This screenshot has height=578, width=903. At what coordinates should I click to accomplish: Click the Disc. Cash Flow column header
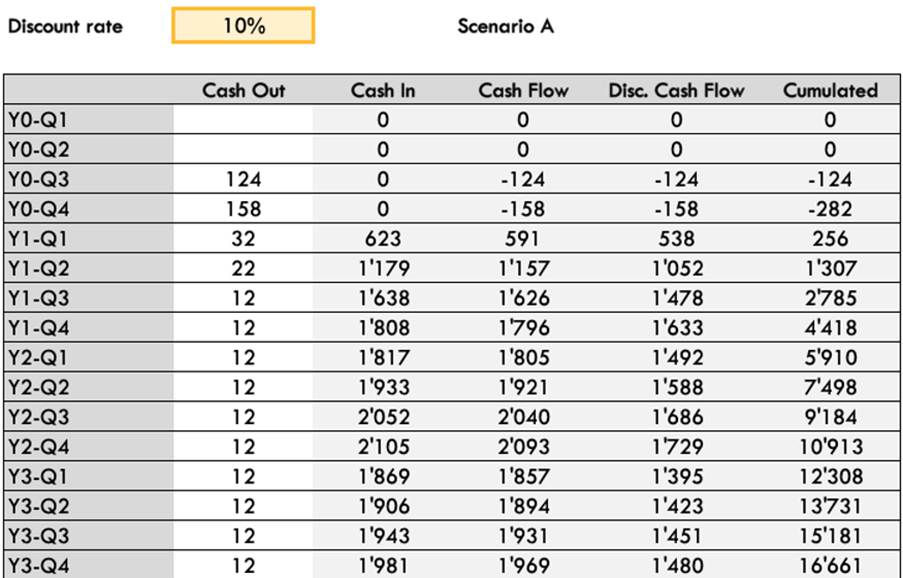click(x=676, y=90)
